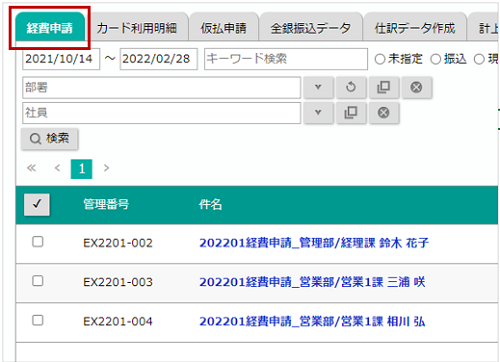The image size is (500, 362).
Task: Check the box for EX2201-003
Action: 38,281
